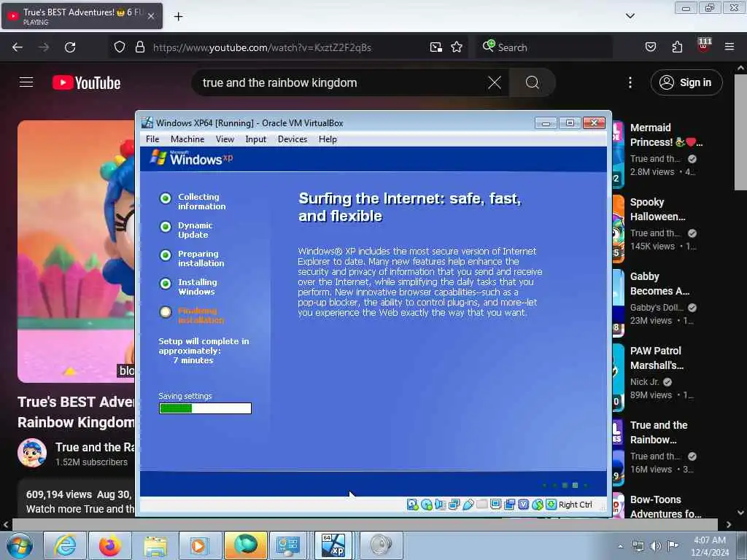Screen dimensions: 747x560
Task: Bookmark this page with the star icon
Action: 457,47
